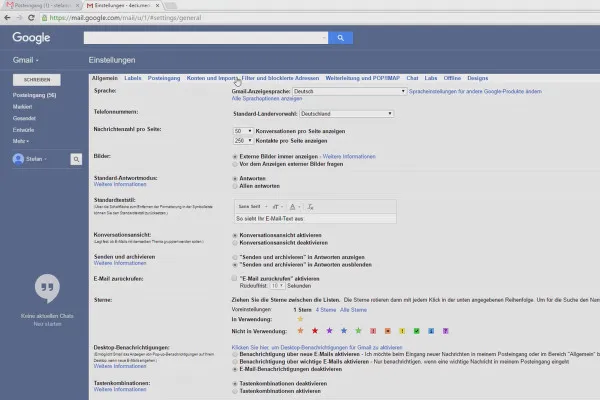Switch to the Chat settings tab

pos(412,78)
